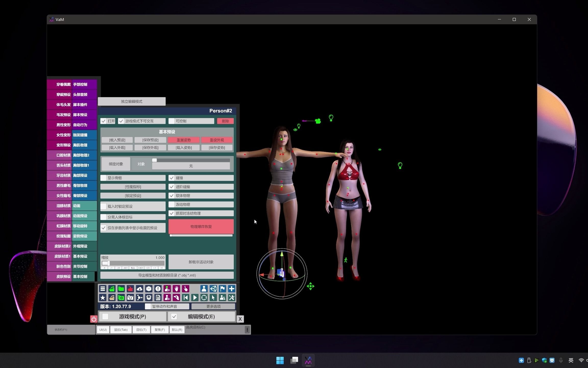Enable the 显示骨骼 checkbox
The height and width of the screenshot is (368, 588).
point(104,178)
